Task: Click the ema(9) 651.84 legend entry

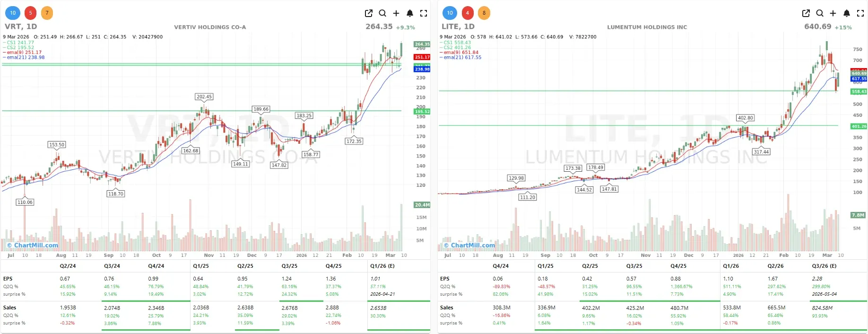Action: click(x=460, y=53)
